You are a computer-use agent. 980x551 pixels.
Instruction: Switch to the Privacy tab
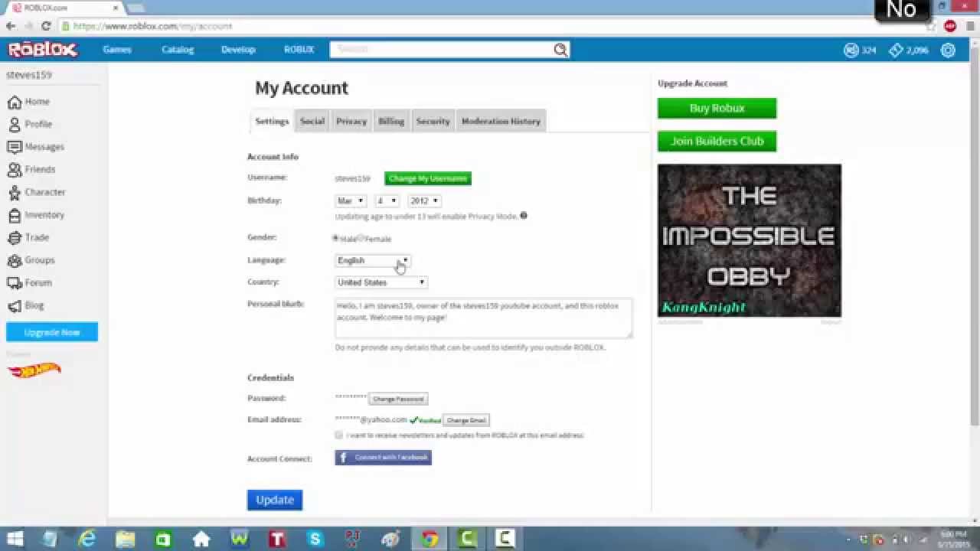click(x=351, y=121)
